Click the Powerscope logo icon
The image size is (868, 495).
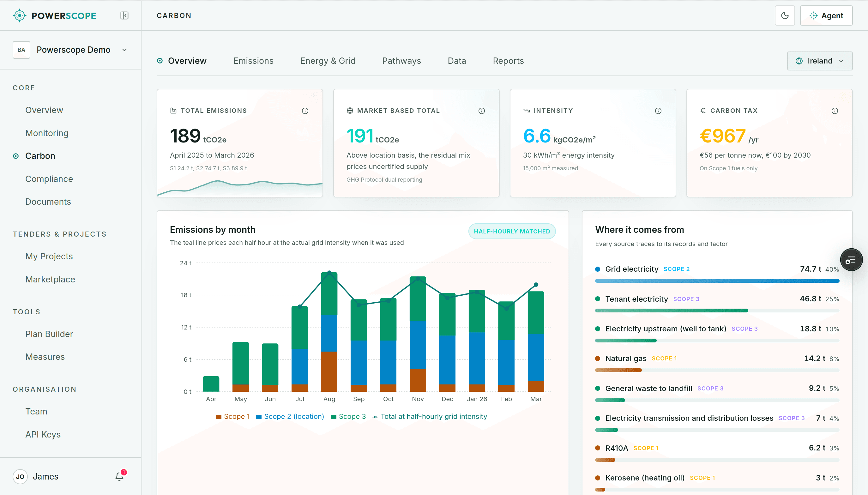click(x=20, y=16)
